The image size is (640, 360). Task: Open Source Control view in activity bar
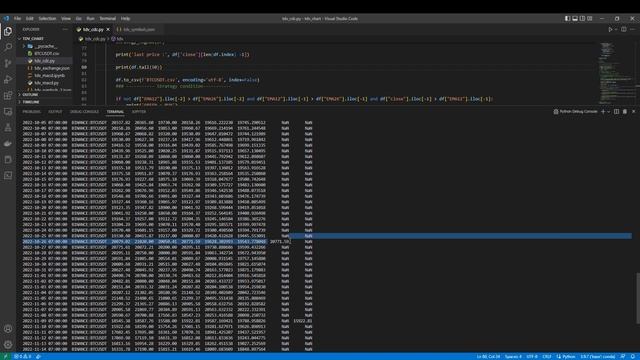click(x=8, y=63)
